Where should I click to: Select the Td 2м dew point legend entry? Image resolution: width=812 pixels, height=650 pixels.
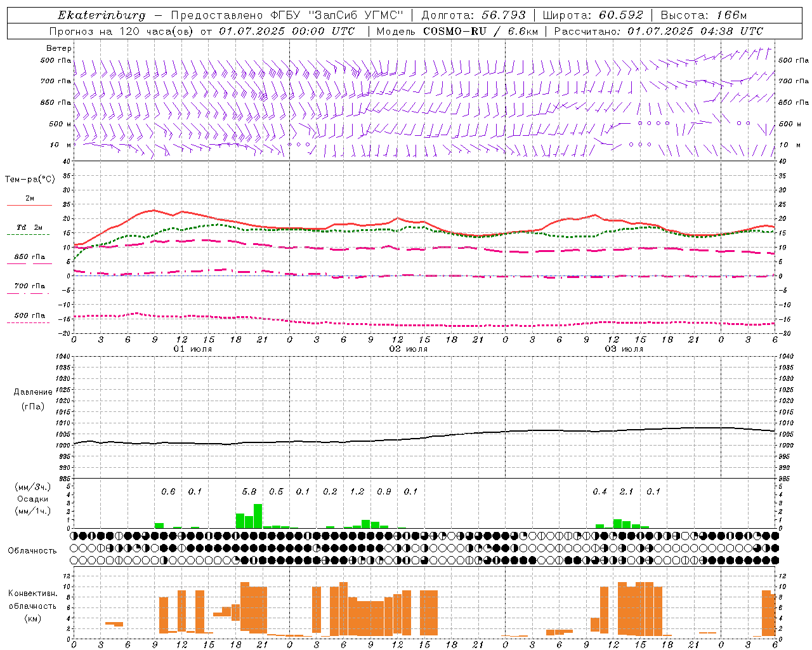(x=30, y=227)
